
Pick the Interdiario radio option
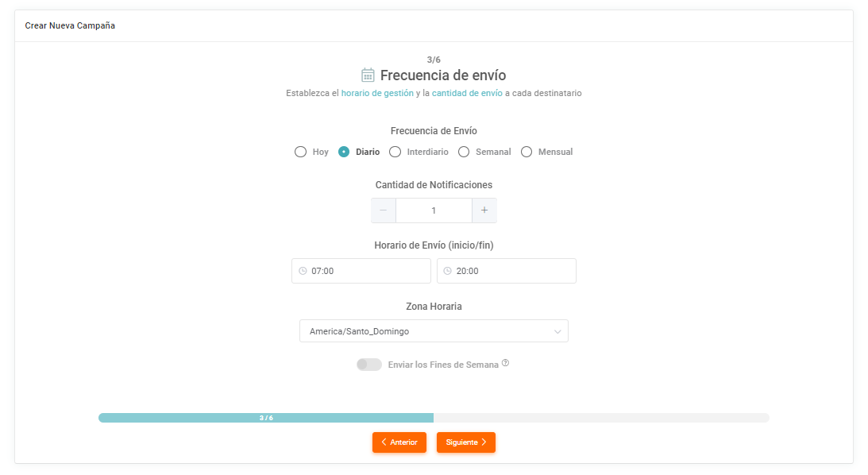tap(395, 152)
